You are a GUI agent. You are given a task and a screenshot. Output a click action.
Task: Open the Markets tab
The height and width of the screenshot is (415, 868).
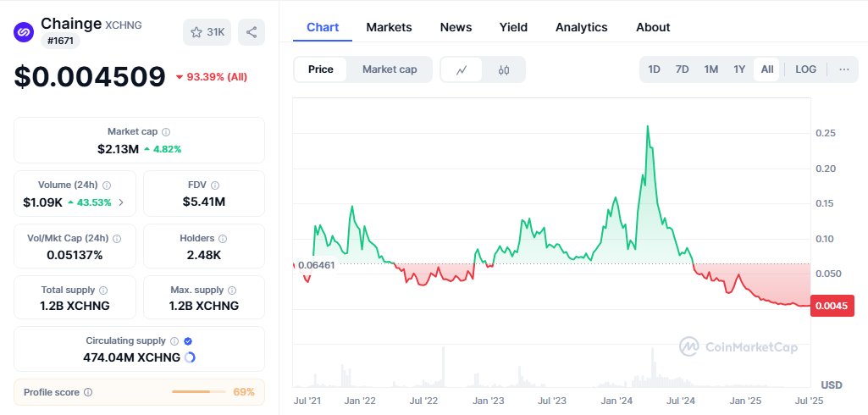(x=390, y=27)
